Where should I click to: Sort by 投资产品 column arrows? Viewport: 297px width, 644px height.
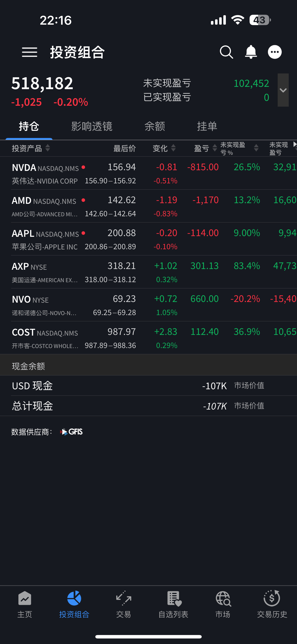48,148
